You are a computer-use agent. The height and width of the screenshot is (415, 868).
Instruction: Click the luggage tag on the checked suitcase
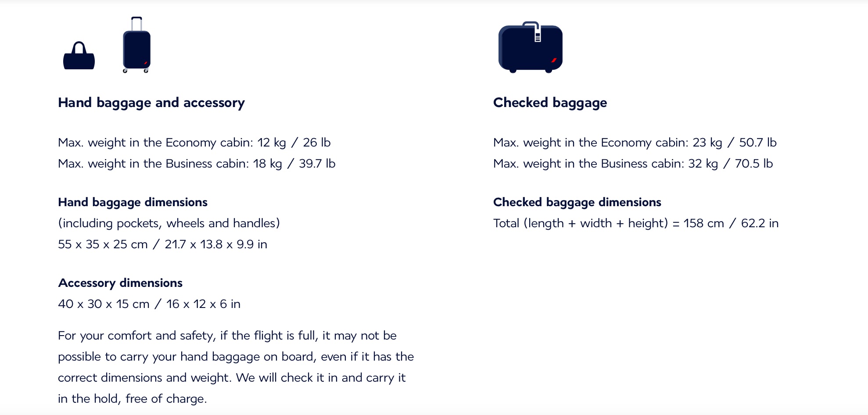[x=538, y=36]
